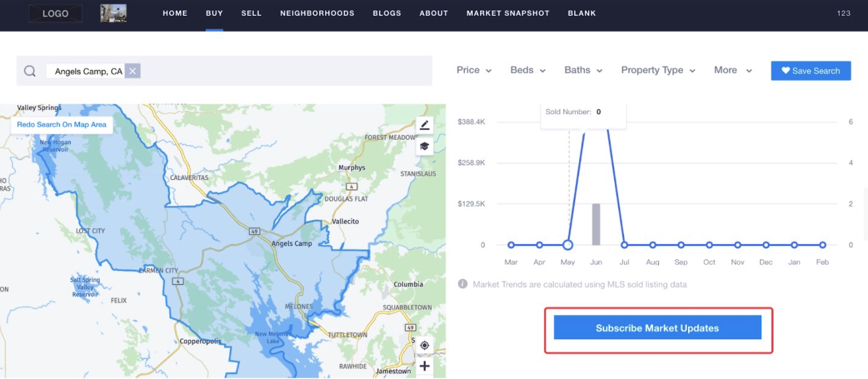
Task: Expand the Price filter dropdown
Action: pyautogui.click(x=474, y=70)
